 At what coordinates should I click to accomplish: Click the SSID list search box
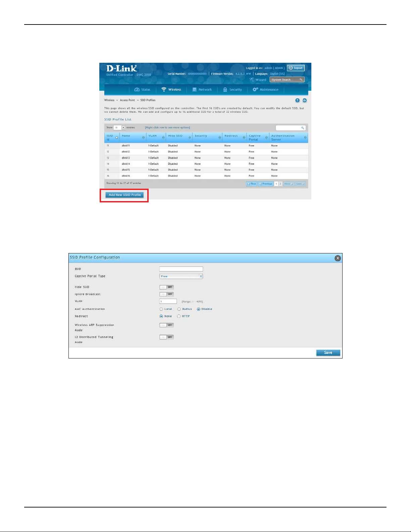pyautogui.click(x=291, y=128)
